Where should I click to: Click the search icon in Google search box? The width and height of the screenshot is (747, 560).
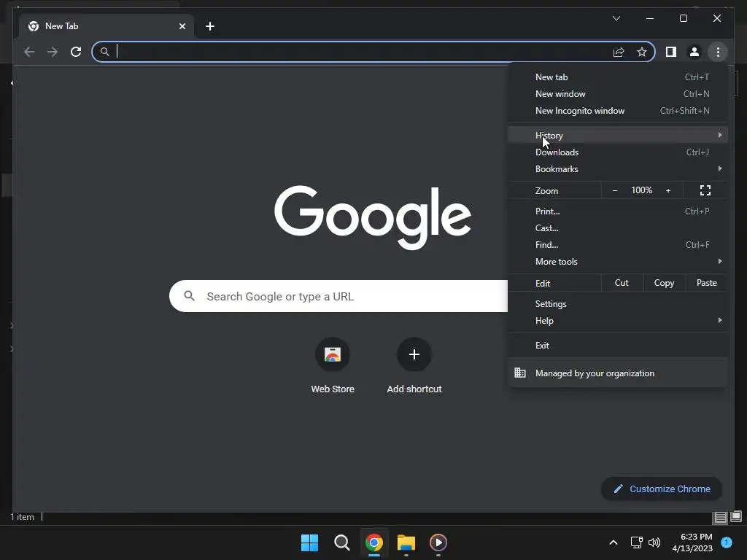(189, 296)
